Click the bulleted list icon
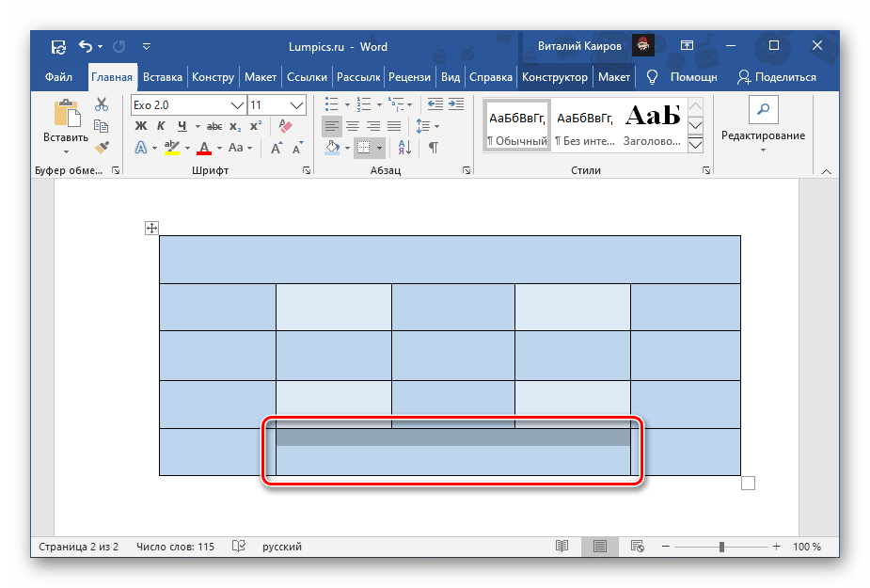Viewport: 870px width, 588px height. pos(331,104)
